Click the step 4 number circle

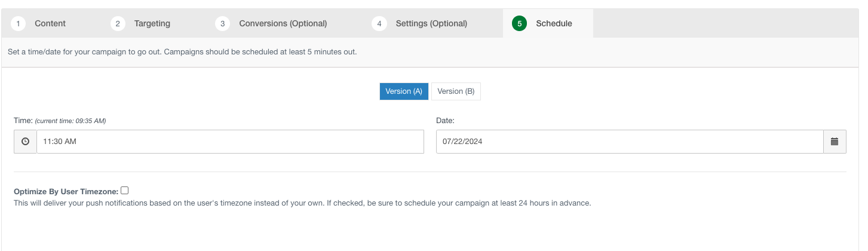[x=379, y=23]
